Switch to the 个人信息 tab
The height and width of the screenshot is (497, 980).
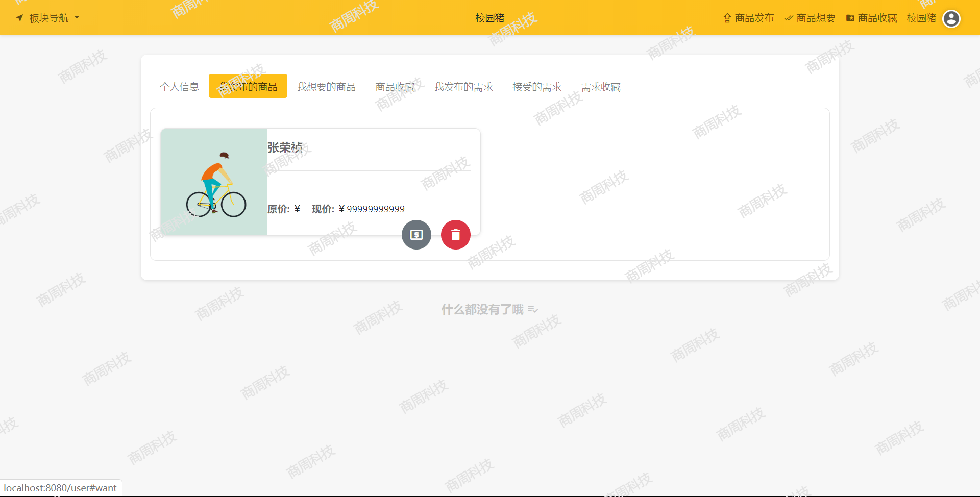coord(179,87)
